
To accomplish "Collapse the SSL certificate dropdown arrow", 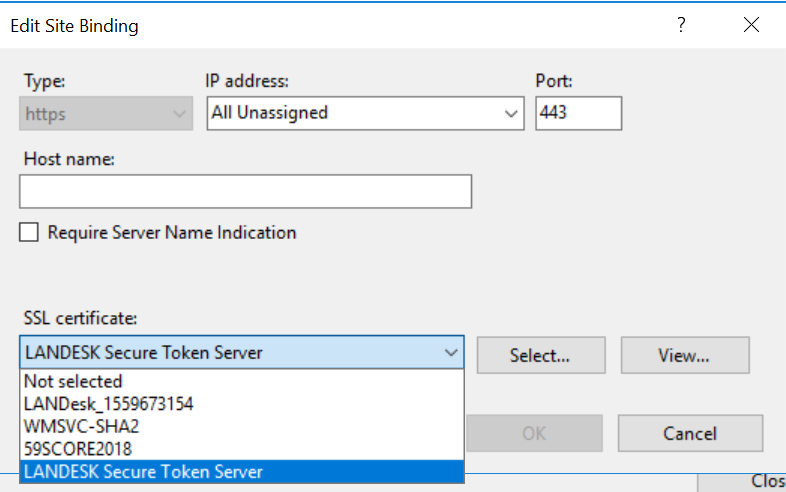I will pyautogui.click(x=451, y=353).
